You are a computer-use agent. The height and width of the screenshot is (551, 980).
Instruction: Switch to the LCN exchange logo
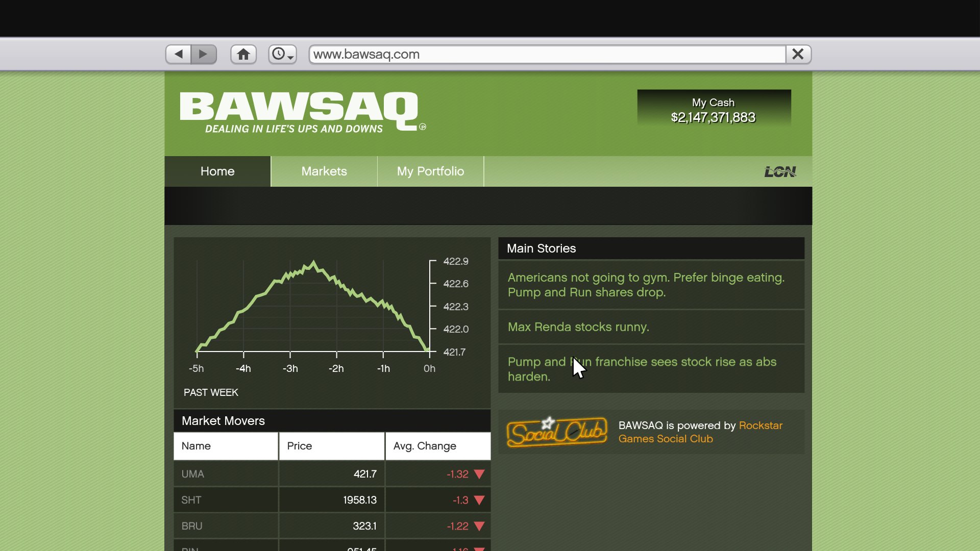click(x=780, y=172)
